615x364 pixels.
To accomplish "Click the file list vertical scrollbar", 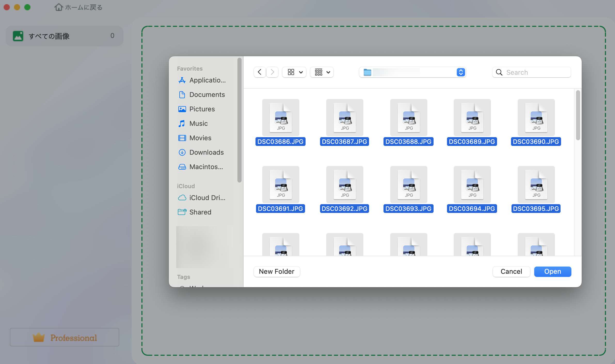I will 578,115.
